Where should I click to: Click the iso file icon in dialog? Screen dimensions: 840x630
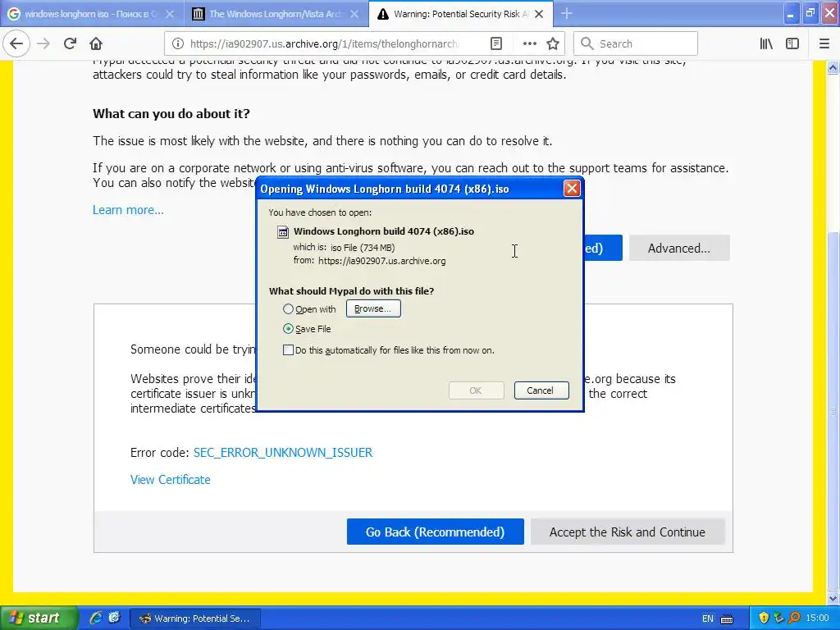[283, 232]
